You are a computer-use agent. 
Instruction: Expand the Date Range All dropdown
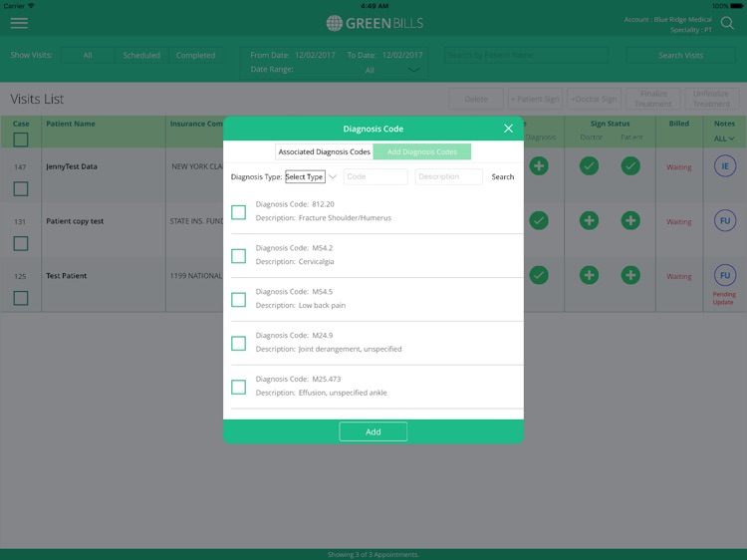click(x=413, y=70)
